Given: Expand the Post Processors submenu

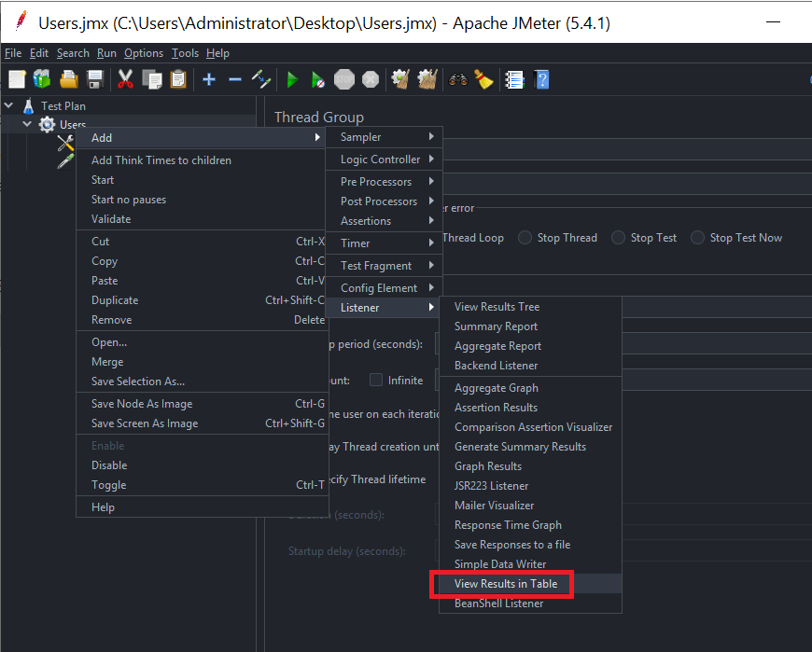Looking at the screenshot, I should tap(385, 201).
